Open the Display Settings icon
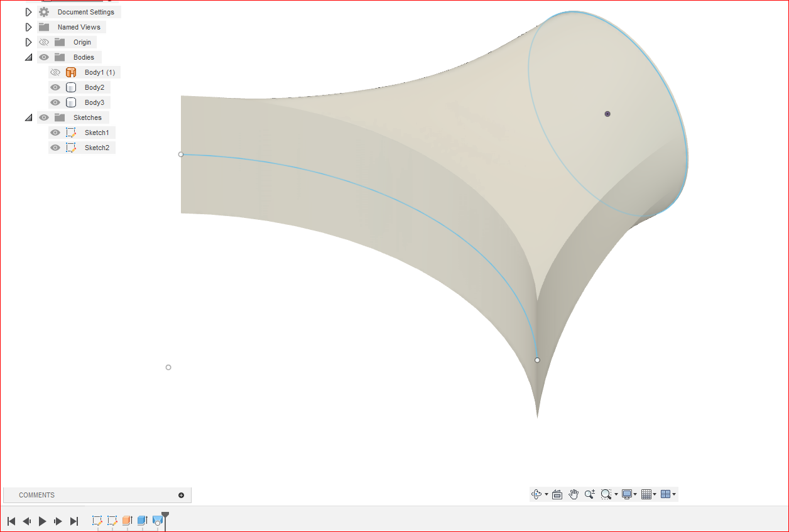The image size is (789, 532). pyautogui.click(x=627, y=494)
